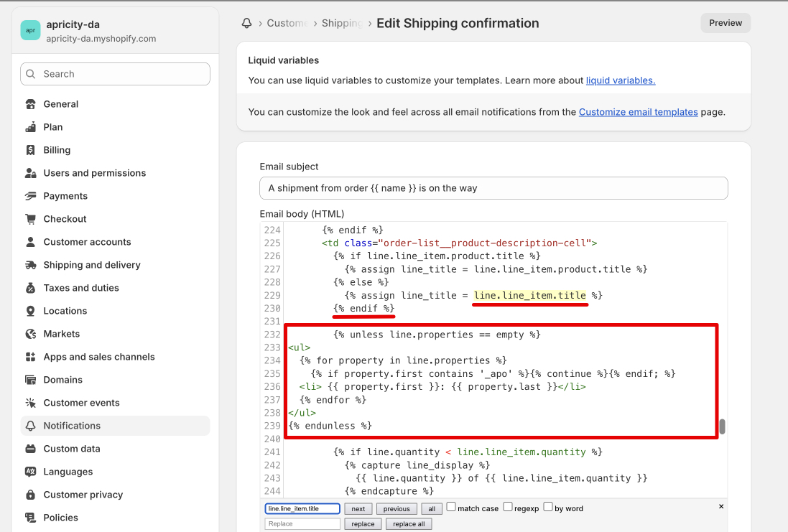
Task: Click the Customer privacy lock icon
Action: pyautogui.click(x=30, y=495)
